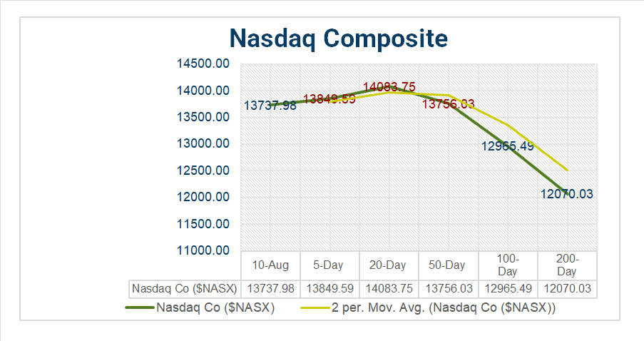Click the red 14083.75 data label at the peak
This screenshot has height=341, width=644.
pyautogui.click(x=389, y=87)
